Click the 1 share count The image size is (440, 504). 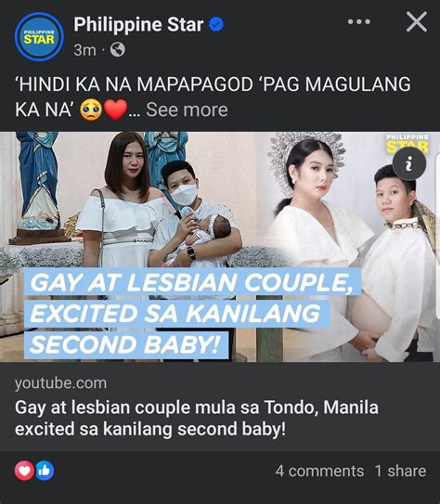coord(400,472)
